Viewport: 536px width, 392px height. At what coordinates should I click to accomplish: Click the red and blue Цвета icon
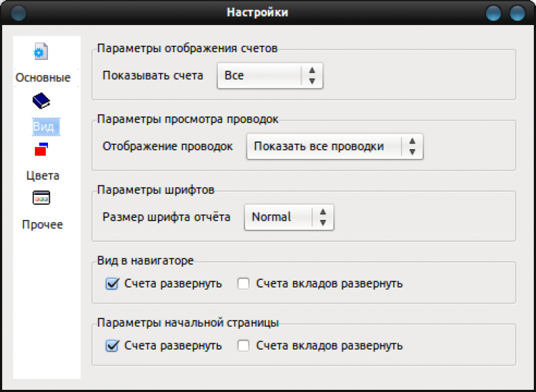(41, 149)
